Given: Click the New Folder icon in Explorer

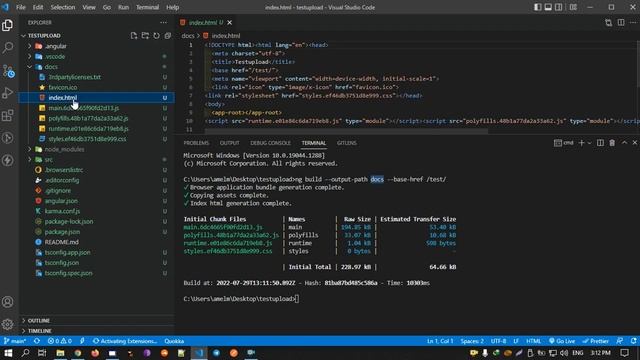Looking at the screenshot, I should click(145, 36).
